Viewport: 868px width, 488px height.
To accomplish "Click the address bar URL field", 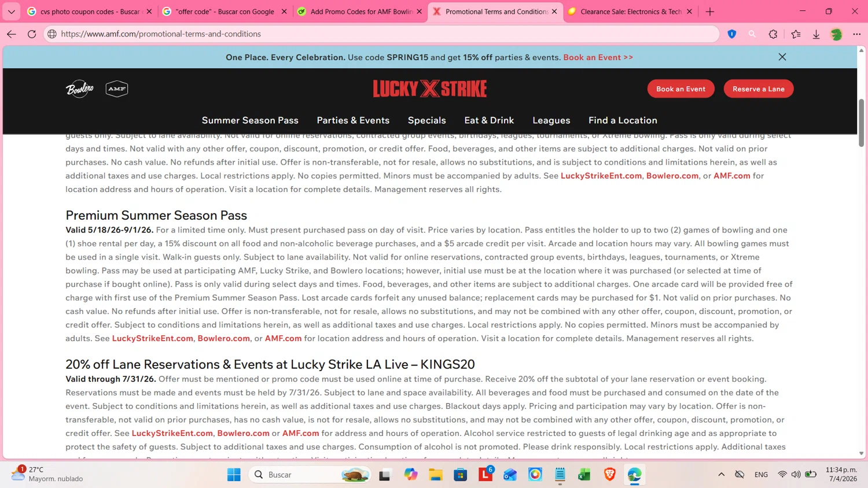I will tap(382, 34).
